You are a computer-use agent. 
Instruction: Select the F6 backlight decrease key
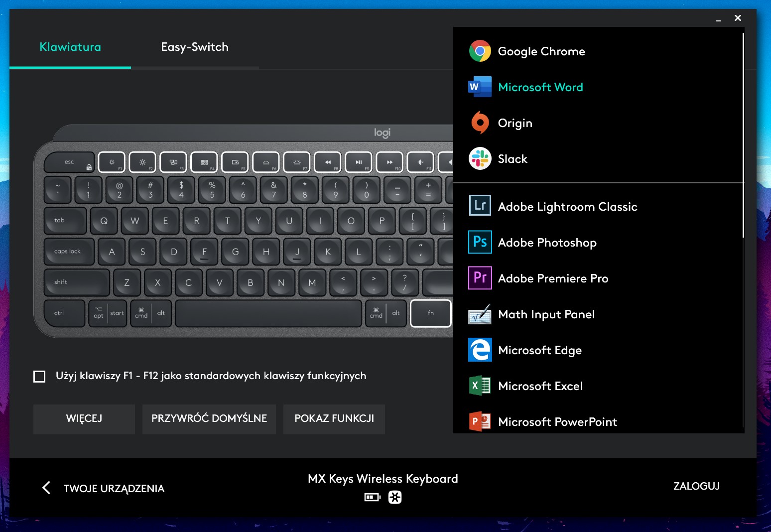(266, 162)
